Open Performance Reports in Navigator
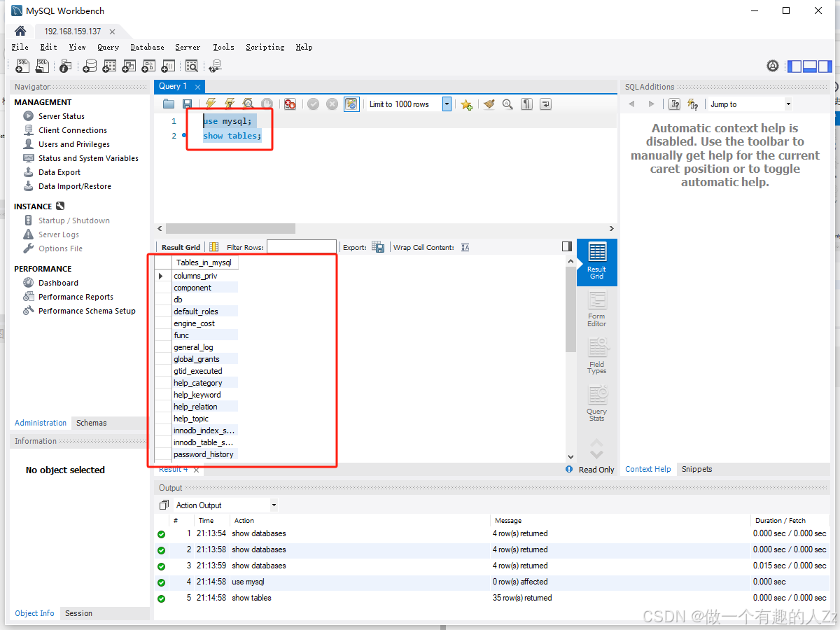The width and height of the screenshot is (840, 630). click(76, 297)
